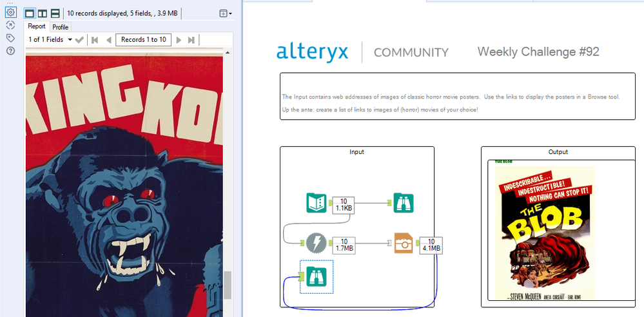Click the Text Input output anchor '10 1.1KB'

point(344,204)
